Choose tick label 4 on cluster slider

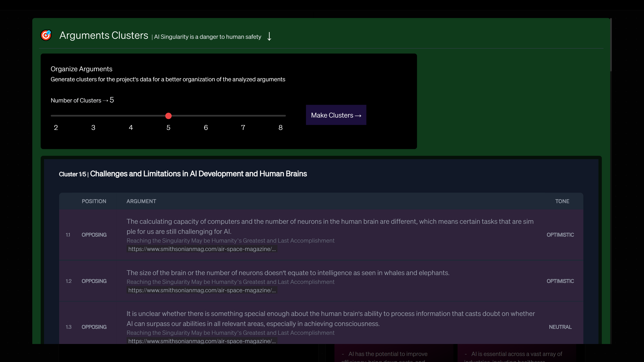(131, 128)
